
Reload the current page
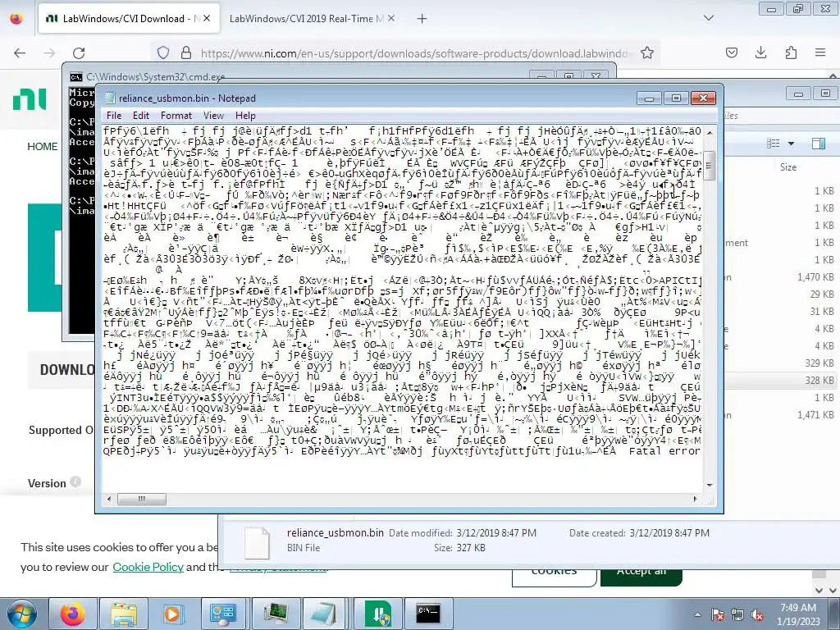point(79,53)
